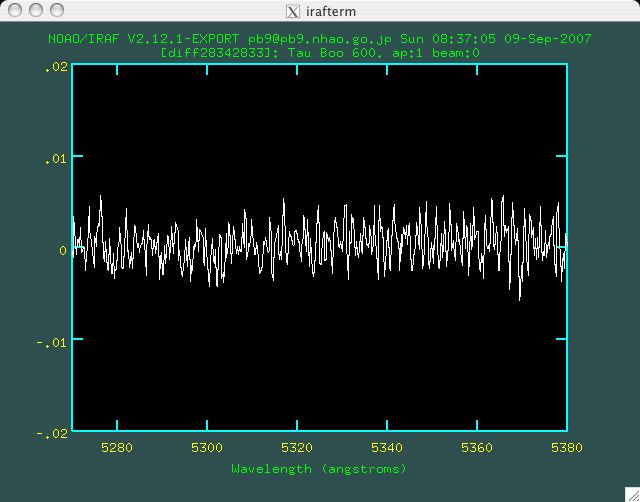
Task: Close the irafterm window
Action: click(14, 10)
